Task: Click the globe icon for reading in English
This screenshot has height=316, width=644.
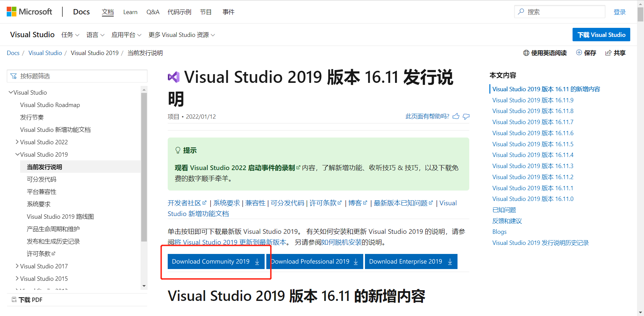Action: [526, 53]
